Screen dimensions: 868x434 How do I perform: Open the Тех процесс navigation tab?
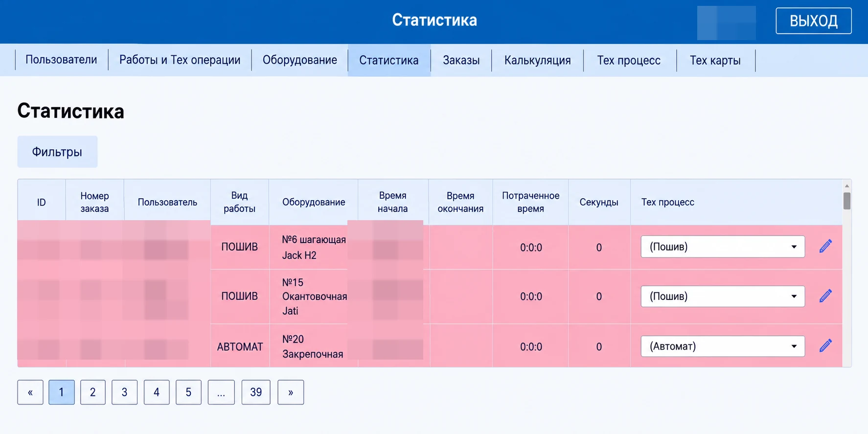click(629, 60)
